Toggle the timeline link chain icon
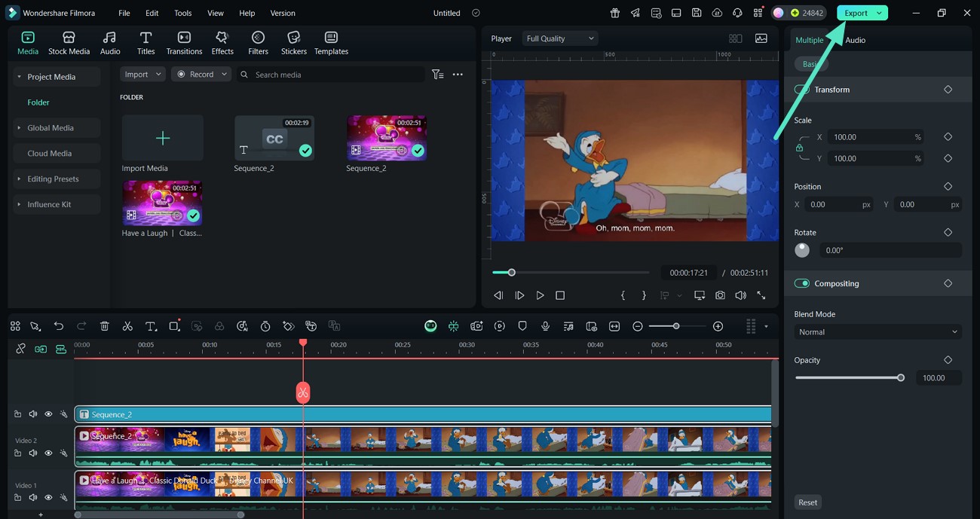980x519 pixels. (x=20, y=349)
